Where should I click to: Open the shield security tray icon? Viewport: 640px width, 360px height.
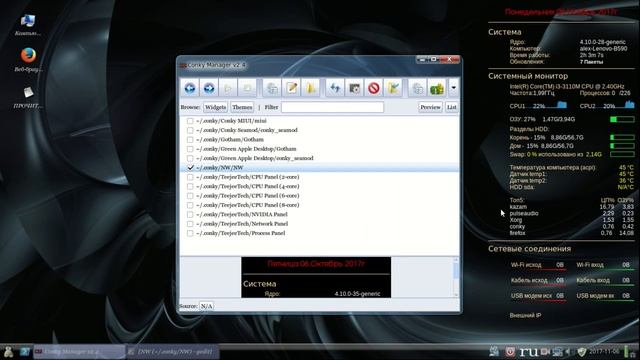tap(582, 351)
